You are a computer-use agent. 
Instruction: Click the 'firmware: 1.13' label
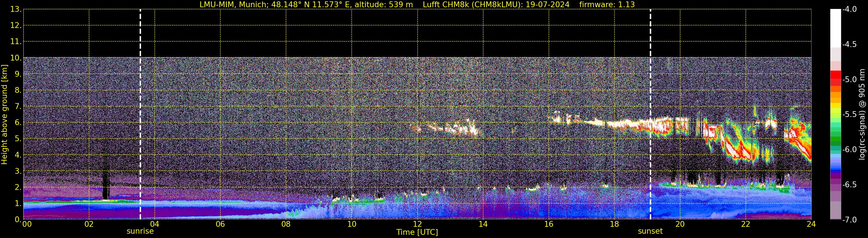click(x=607, y=5)
